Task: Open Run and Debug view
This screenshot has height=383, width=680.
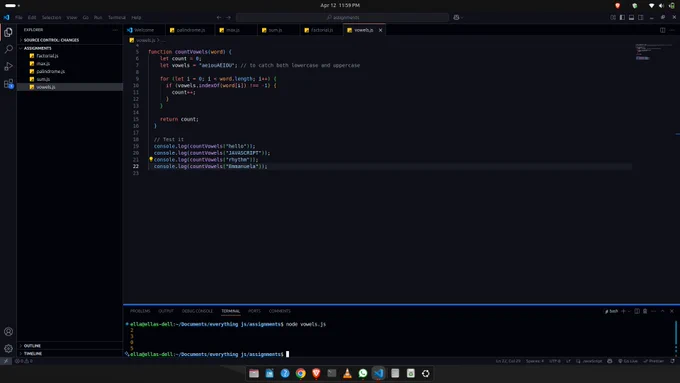Action: 8,66
